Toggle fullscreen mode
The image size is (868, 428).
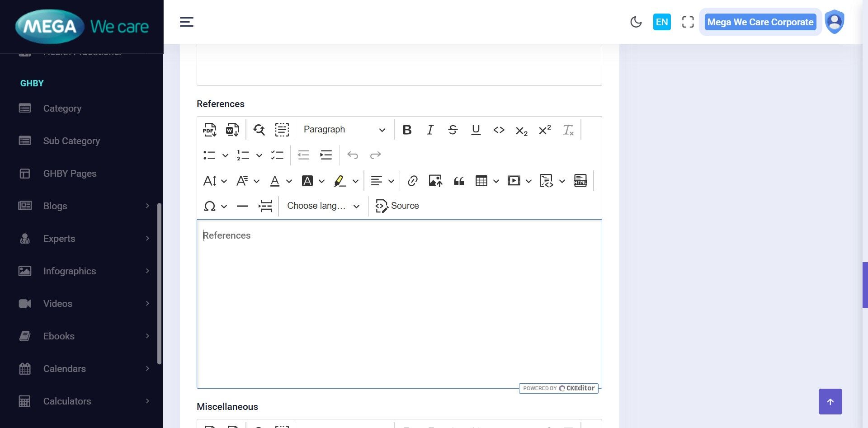point(688,22)
